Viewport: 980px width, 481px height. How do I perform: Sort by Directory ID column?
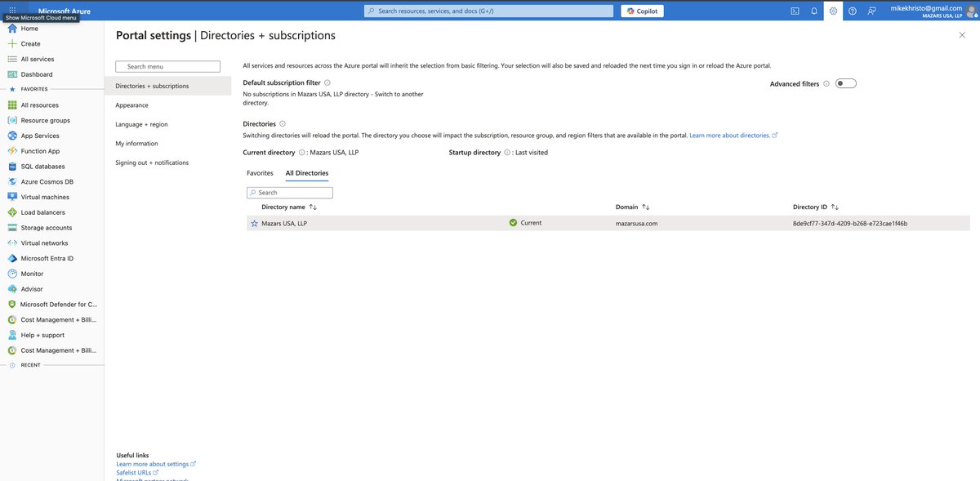(816, 207)
